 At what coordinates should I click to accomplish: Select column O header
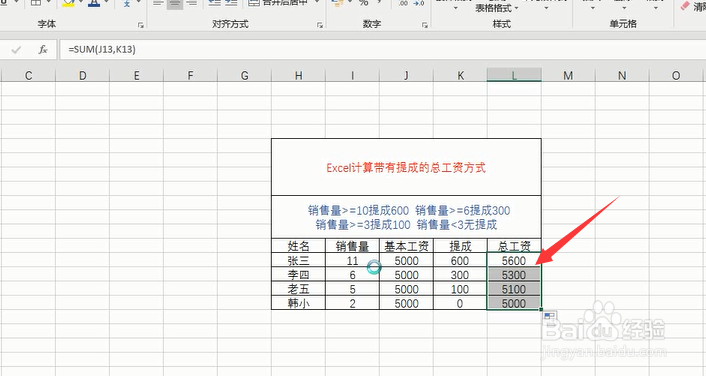click(676, 75)
